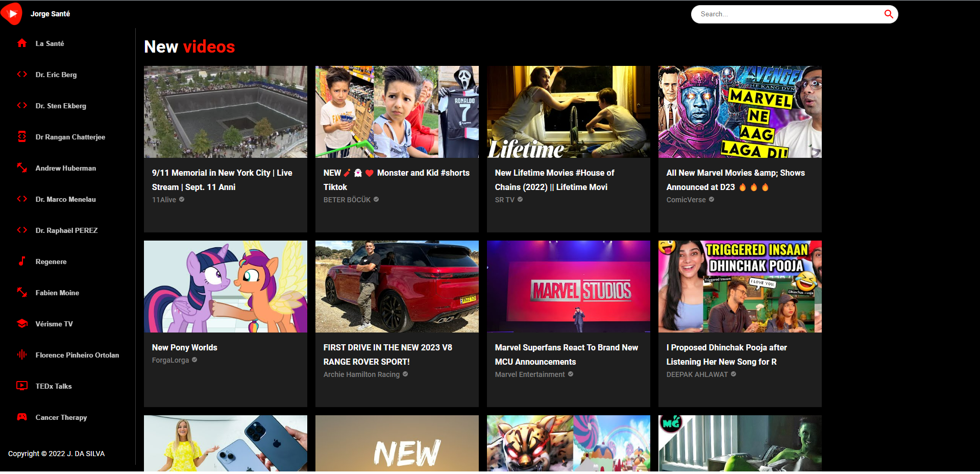This screenshot has width=980, height=474.
Task: Click the waveform icon beside Florence Pinheiro Ortolan
Action: pos(22,354)
